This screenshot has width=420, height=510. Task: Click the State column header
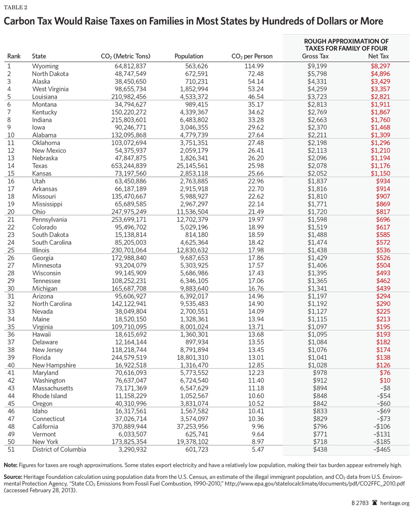(x=39, y=56)
